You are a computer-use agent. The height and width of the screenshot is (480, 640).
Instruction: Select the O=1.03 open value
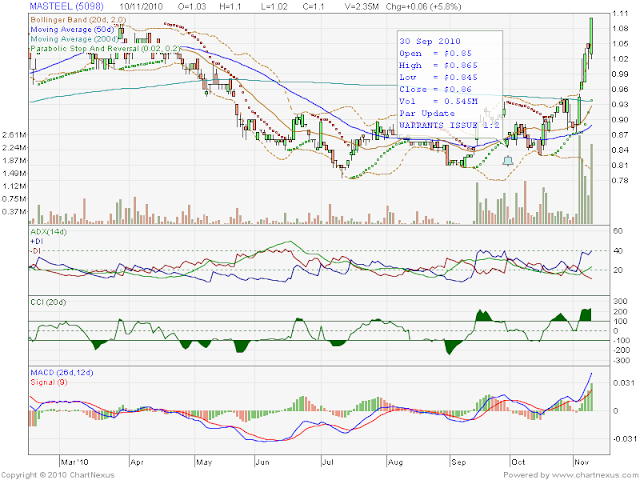click(x=192, y=7)
